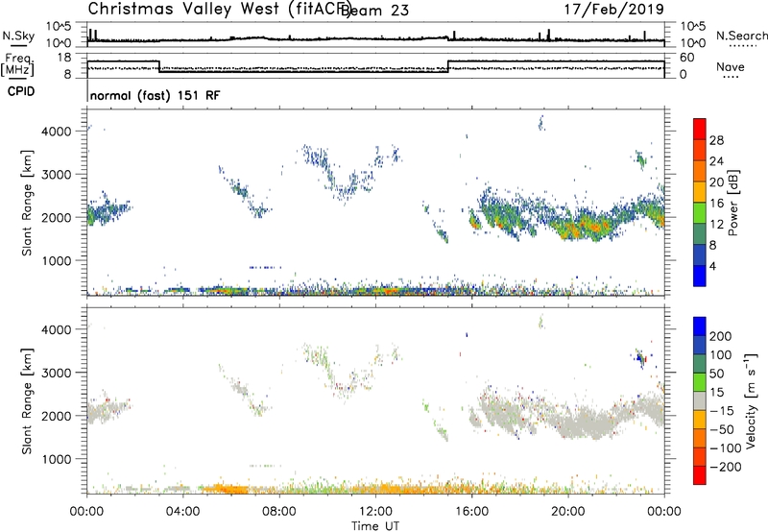Click the "20" value on Power scale
The width and height of the screenshot is (768, 532).
(716, 182)
